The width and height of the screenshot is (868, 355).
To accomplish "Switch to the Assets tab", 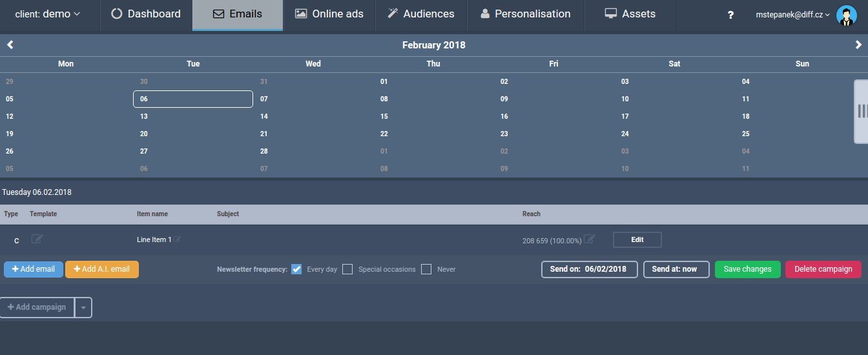I will [630, 15].
